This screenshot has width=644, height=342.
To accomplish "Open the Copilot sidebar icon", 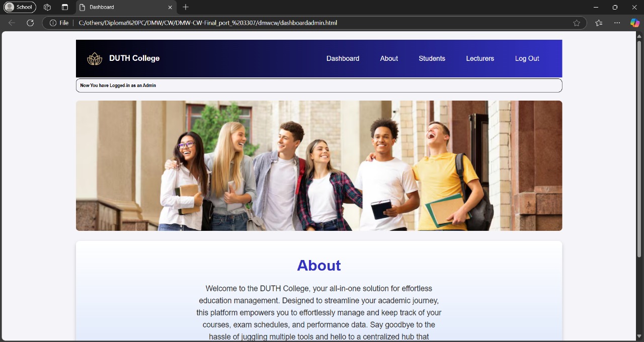I will (x=635, y=23).
